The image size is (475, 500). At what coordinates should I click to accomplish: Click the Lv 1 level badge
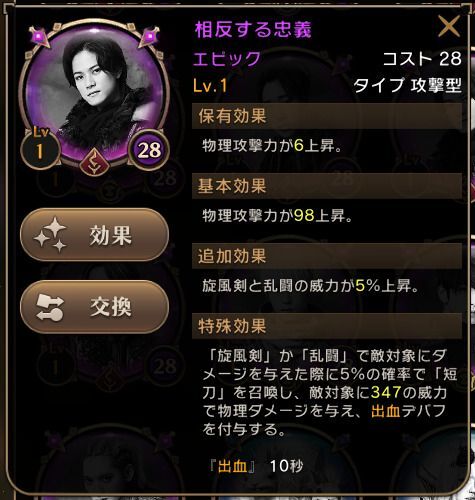40,148
